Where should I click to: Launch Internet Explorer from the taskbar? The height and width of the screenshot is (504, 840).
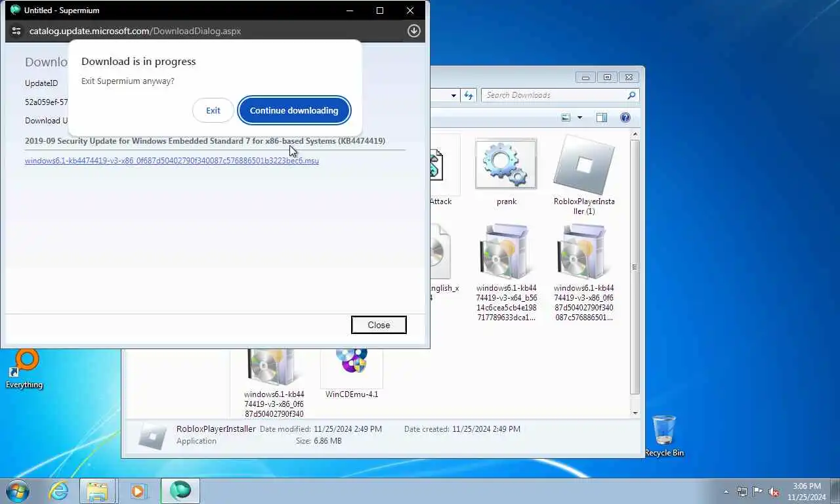[x=58, y=491]
